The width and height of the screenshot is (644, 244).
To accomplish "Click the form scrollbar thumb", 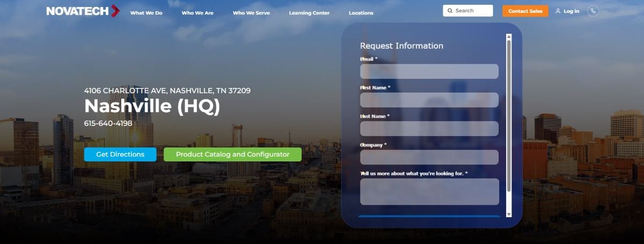I will coord(509,115).
